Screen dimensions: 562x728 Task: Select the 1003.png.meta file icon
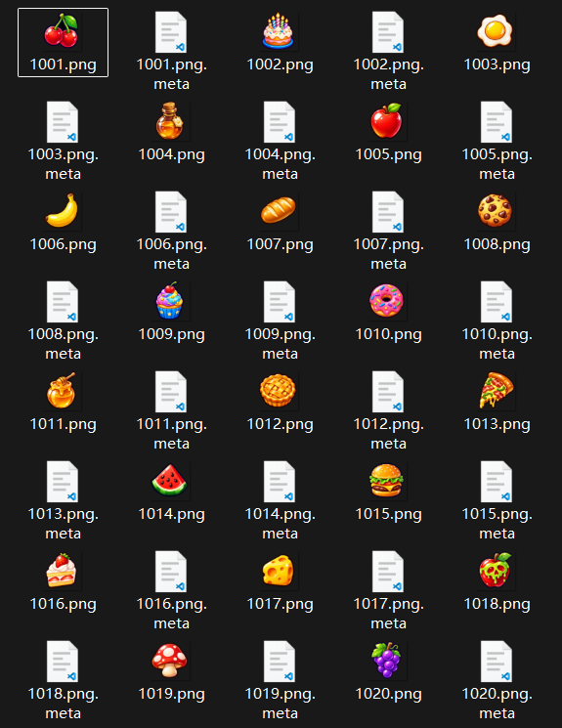(x=62, y=122)
